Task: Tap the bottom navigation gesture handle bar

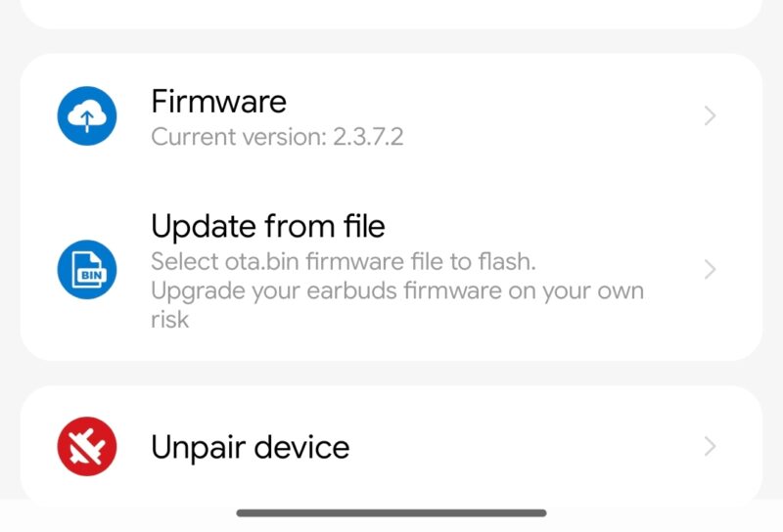Action: (x=391, y=513)
